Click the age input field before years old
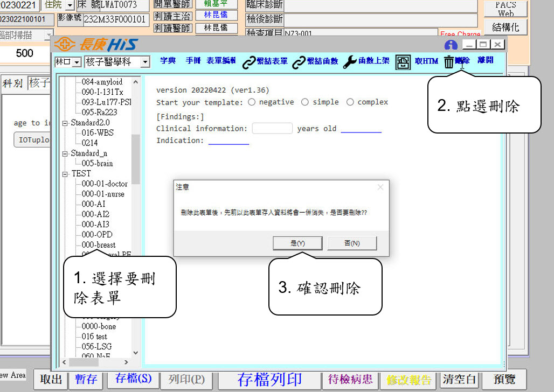Screen dimensions: 554x392 pos(272,129)
